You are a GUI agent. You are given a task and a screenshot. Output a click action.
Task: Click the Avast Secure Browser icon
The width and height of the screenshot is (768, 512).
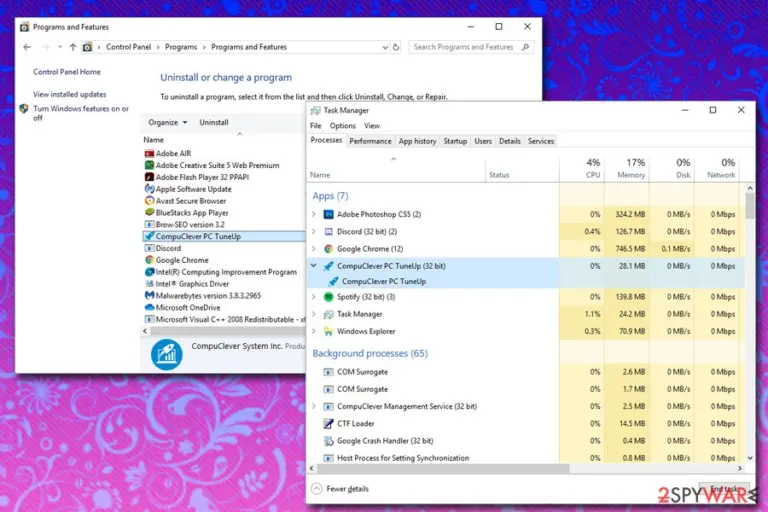point(149,201)
